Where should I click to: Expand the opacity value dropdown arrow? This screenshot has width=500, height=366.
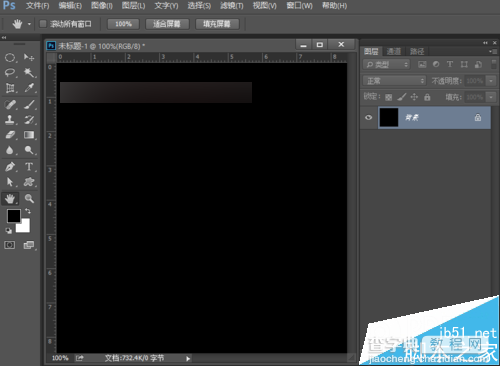click(x=491, y=81)
